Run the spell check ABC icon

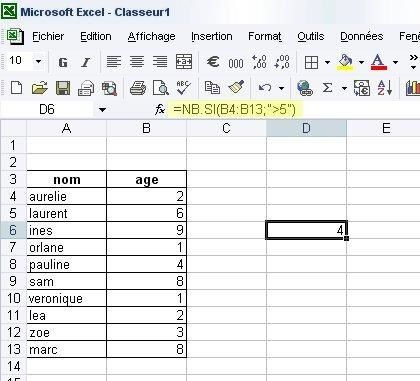183,88
